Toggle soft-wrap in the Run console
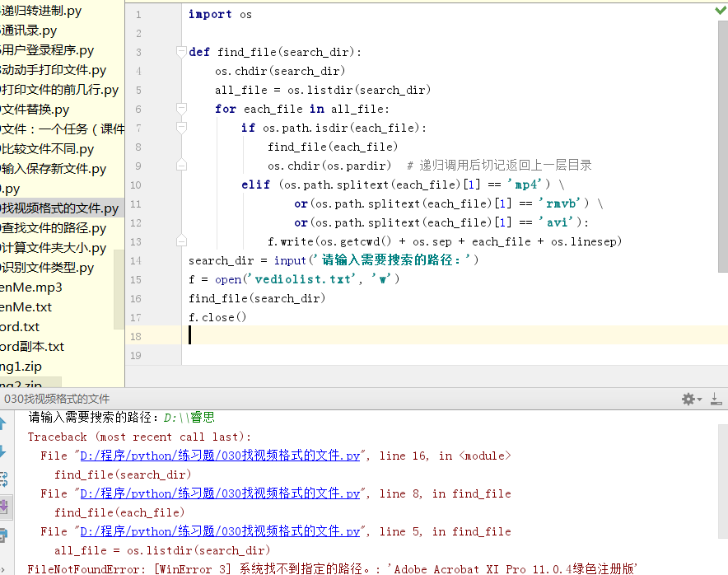This screenshot has width=728, height=575. click(3, 479)
